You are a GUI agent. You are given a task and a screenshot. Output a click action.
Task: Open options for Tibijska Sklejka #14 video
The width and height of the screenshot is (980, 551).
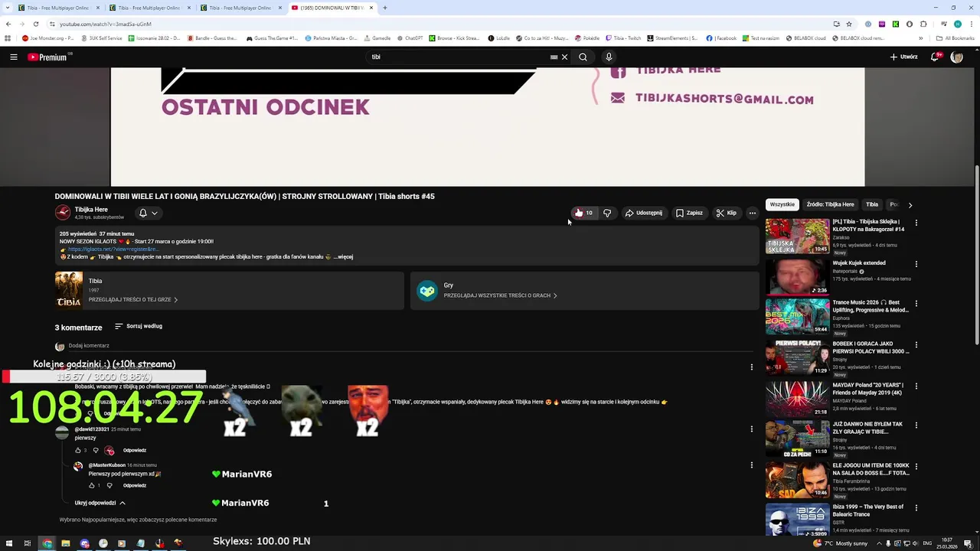point(916,223)
